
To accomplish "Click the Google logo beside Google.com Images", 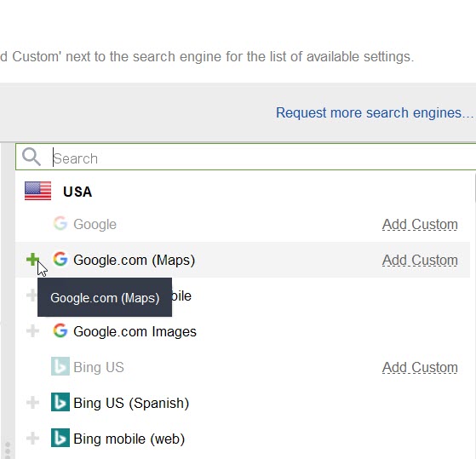I will pyautogui.click(x=60, y=331).
